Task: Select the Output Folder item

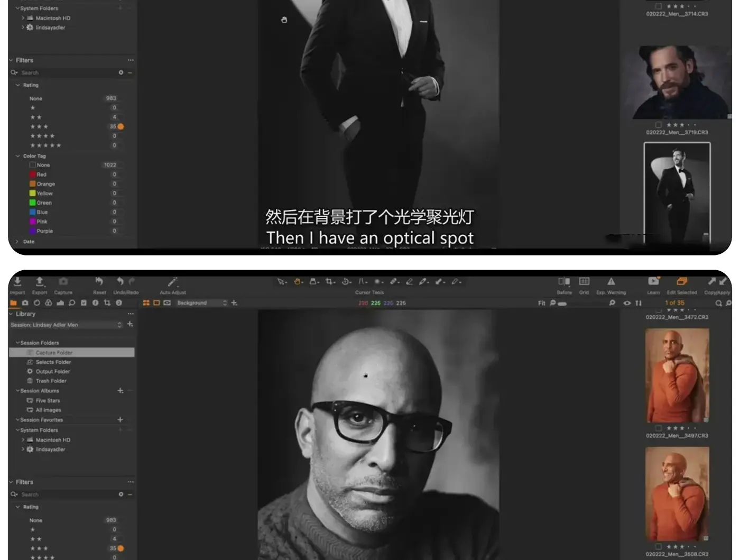Action: (52, 372)
